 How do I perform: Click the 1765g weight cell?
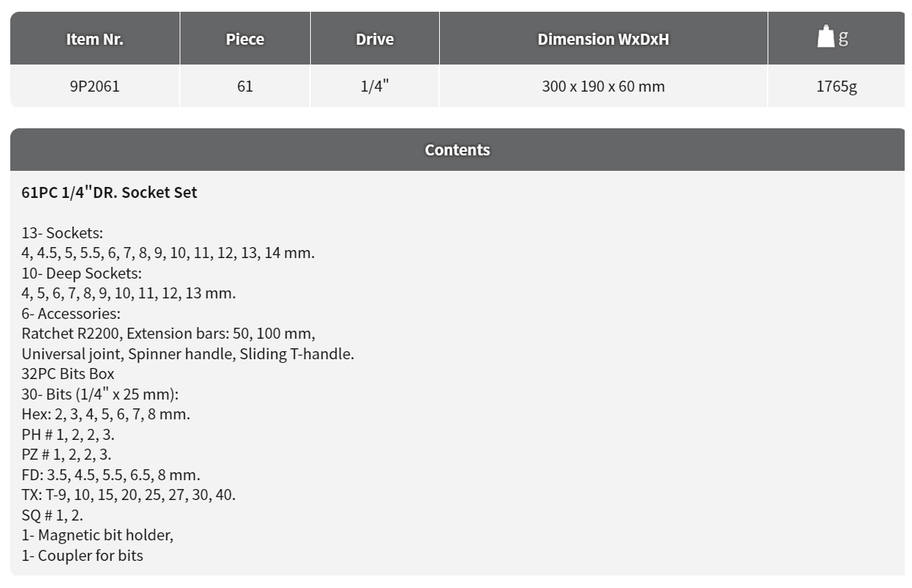pyautogui.click(x=836, y=86)
